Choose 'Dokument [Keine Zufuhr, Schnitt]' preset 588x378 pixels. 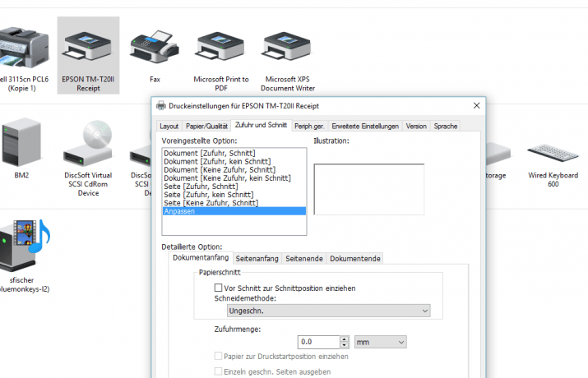coord(234,170)
